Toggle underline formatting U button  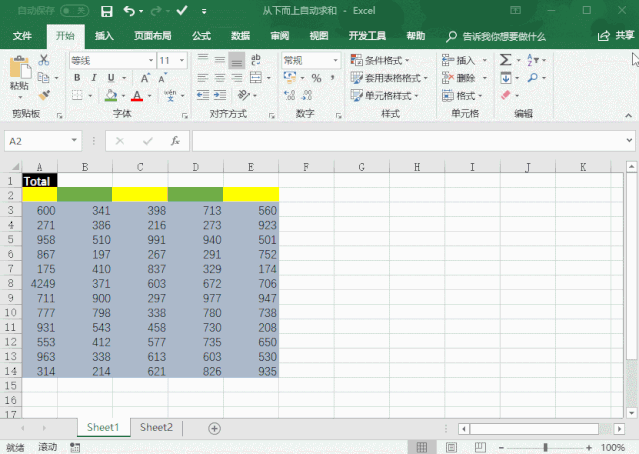click(x=112, y=78)
